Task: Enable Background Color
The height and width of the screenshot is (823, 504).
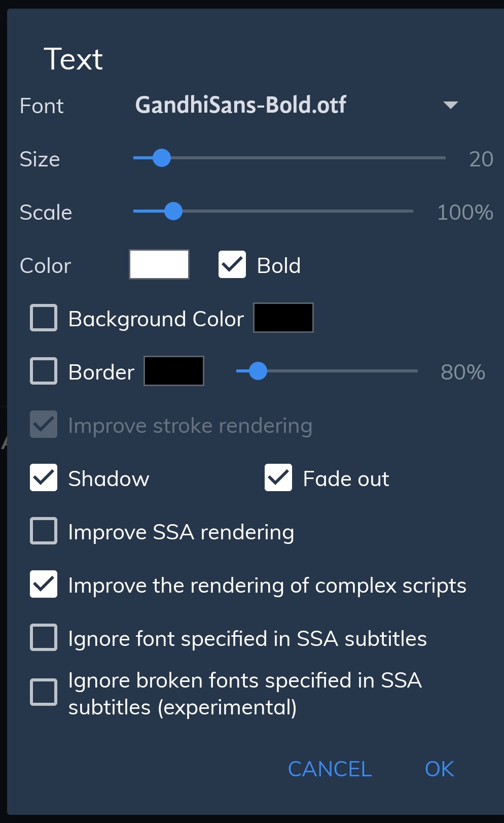Action: 44,318
